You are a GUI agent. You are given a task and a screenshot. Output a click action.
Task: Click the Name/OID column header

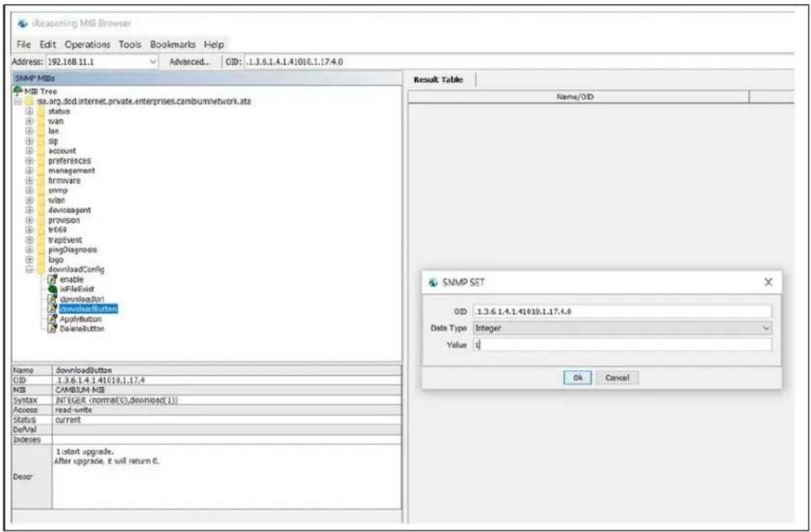coord(578,97)
